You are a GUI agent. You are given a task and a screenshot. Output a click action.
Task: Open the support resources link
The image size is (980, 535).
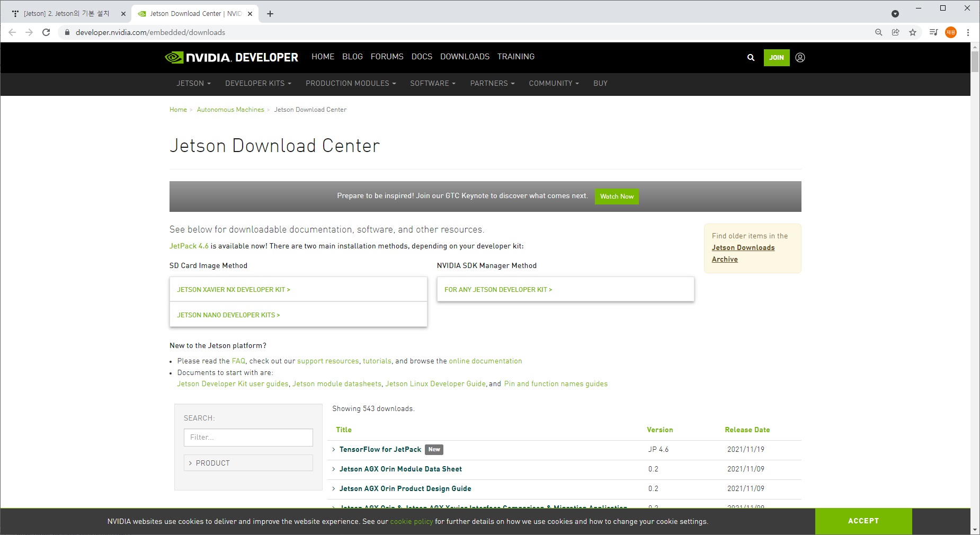tap(328, 361)
